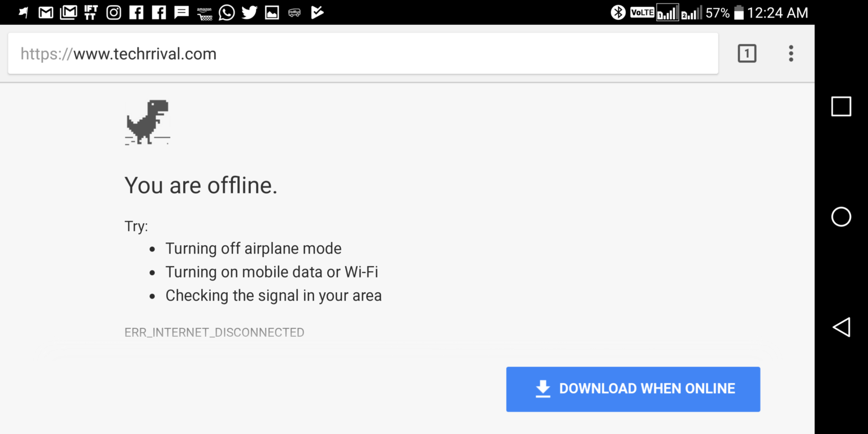Tap the Chrome offline dinosaur graphic
Image resolution: width=868 pixels, height=434 pixels.
click(147, 121)
